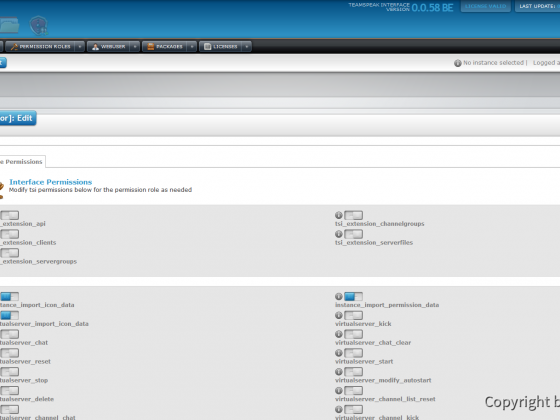Click the shield icon in the header
The height and width of the screenshot is (420, 560).
(x=39, y=26)
